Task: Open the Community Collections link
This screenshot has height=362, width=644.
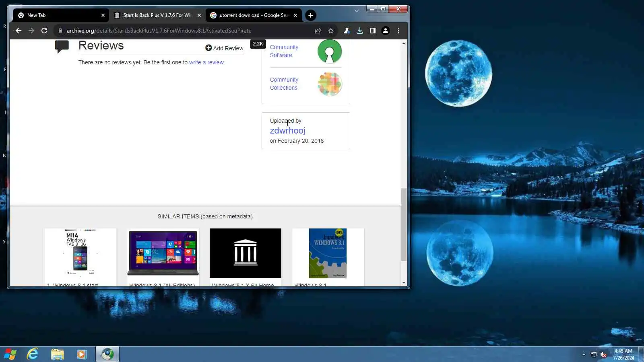Action: (284, 84)
